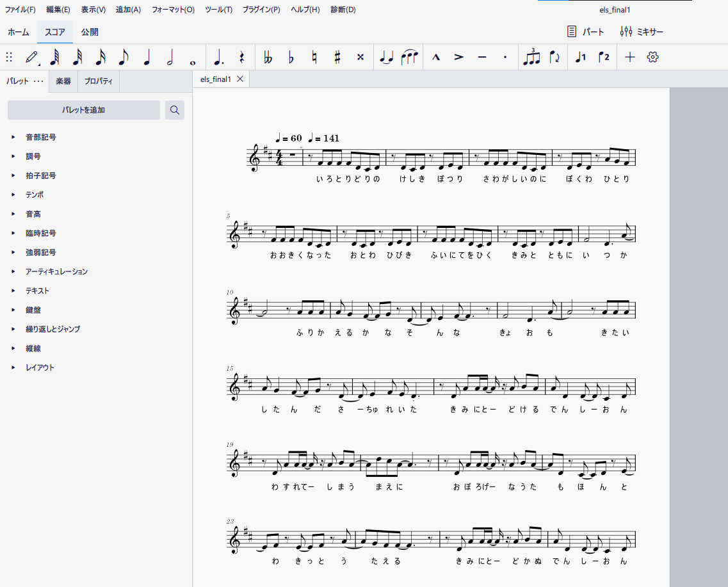
Task: Click the rest icon in toolbar
Action: click(242, 58)
